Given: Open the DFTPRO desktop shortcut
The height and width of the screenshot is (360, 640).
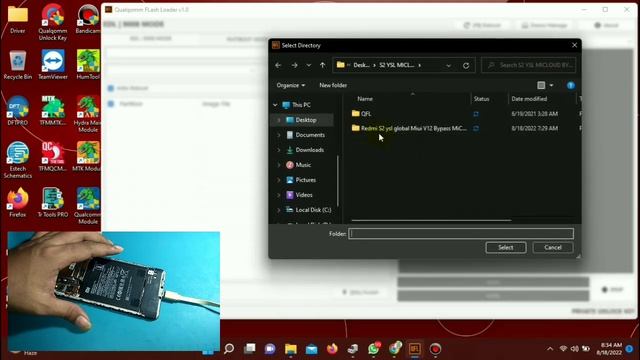Looking at the screenshot, I should pyautogui.click(x=18, y=110).
